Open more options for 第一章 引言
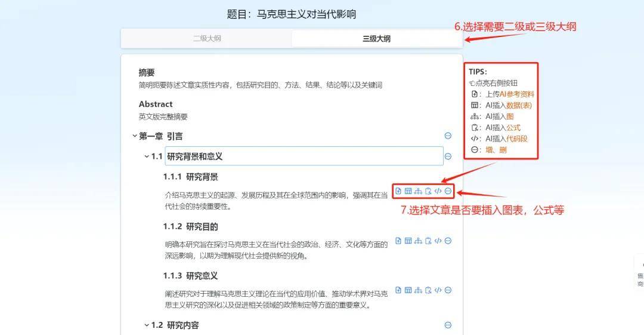The height and width of the screenshot is (335, 644). click(448, 136)
